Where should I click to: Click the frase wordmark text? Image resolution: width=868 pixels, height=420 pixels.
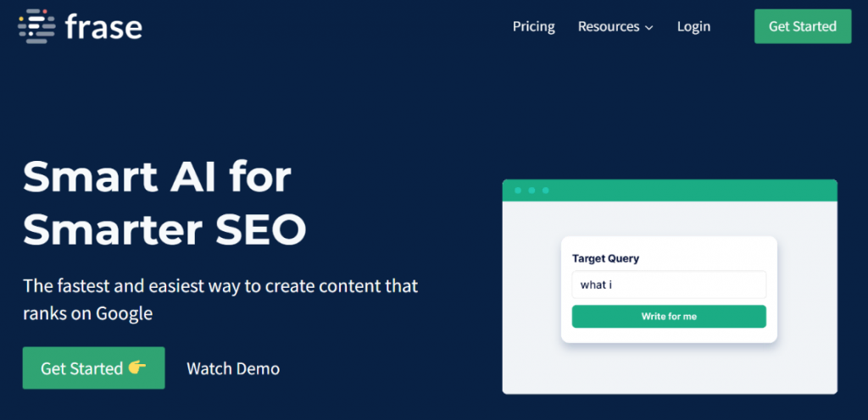[103, 26]
